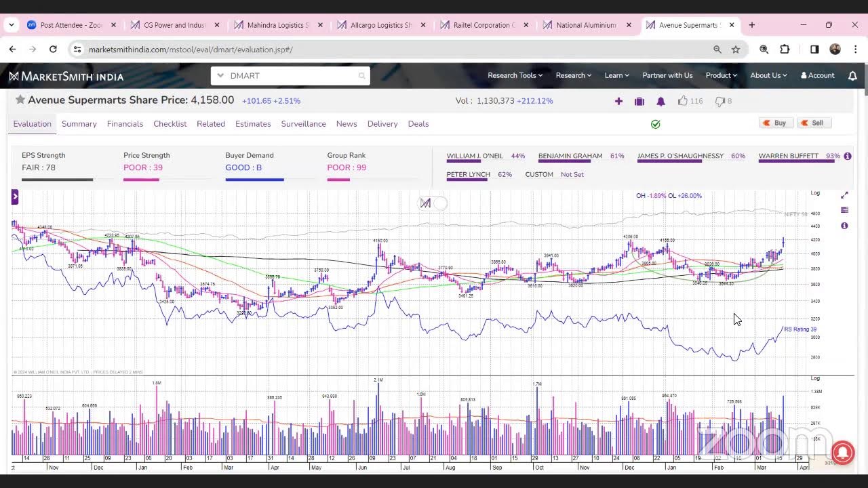Click Partner with Us link
868x488 pixels.
[667, 76]
